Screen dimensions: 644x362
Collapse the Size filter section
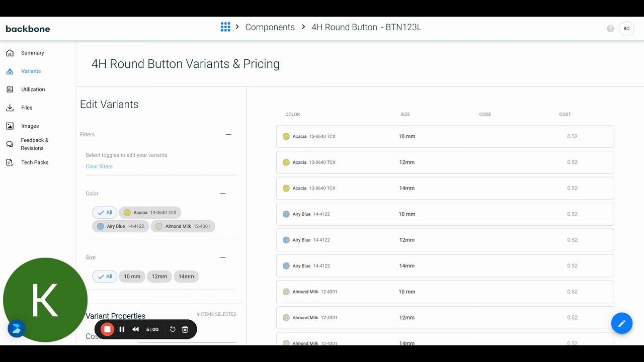[x=223, y=257]
